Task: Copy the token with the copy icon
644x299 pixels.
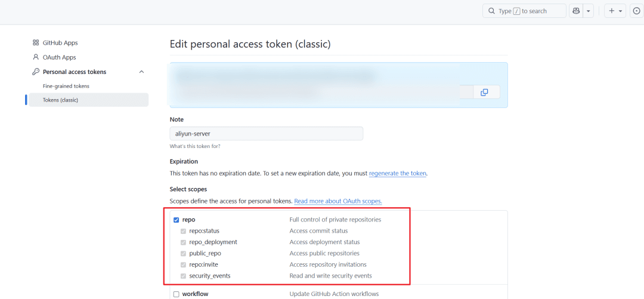Action: [x=484, y=92]
